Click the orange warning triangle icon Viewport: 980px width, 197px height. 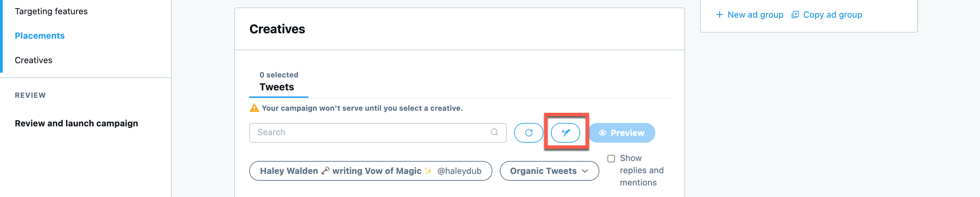pos(254,108)
